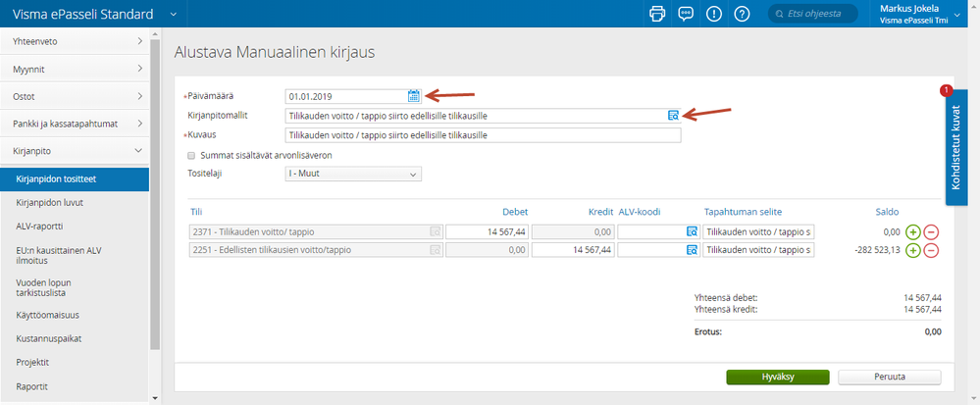Click the Peruuta button

point(890,377)
